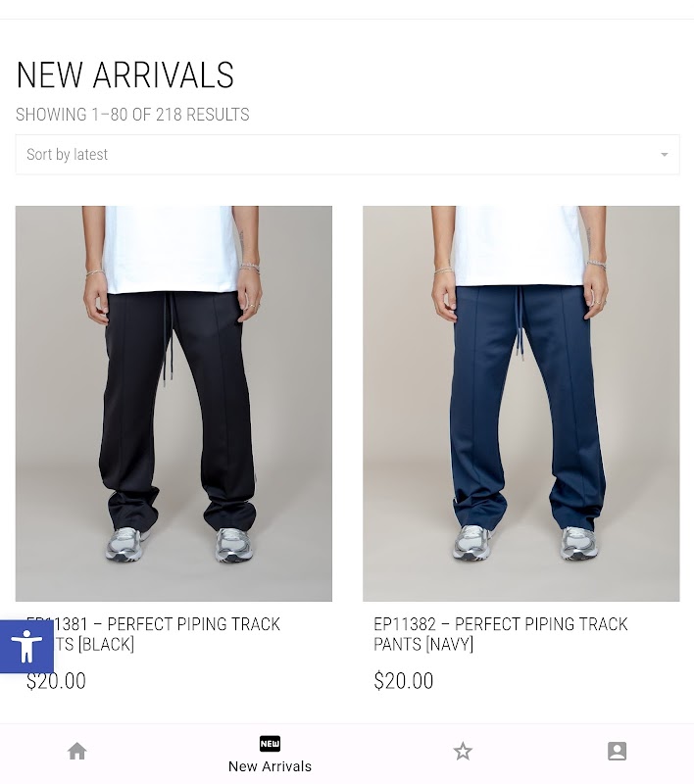View the black track pants image

(x=173, y=404)
